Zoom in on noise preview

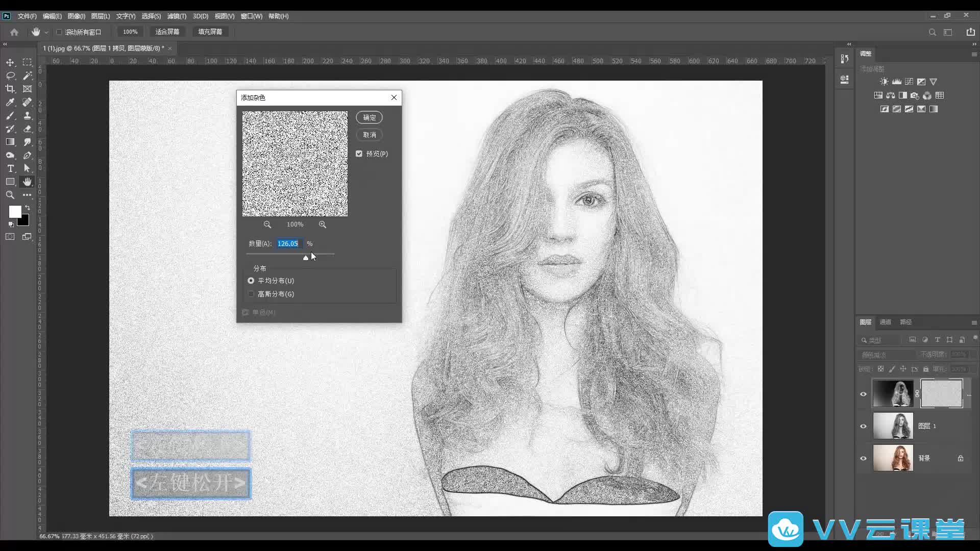click(323, 224)
